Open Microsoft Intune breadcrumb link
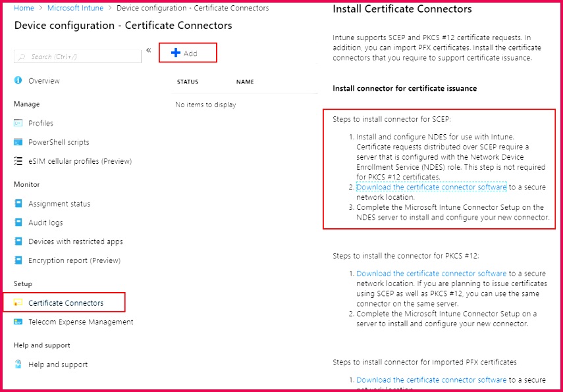This screenshot has width=563, height=392. 76,8
